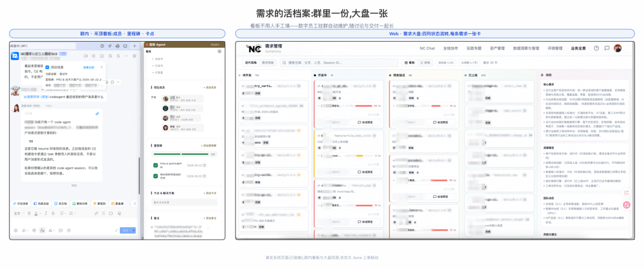Apply italic formatting in chat editor
This screenshot has width=644, height=270.
coord(46,213)
